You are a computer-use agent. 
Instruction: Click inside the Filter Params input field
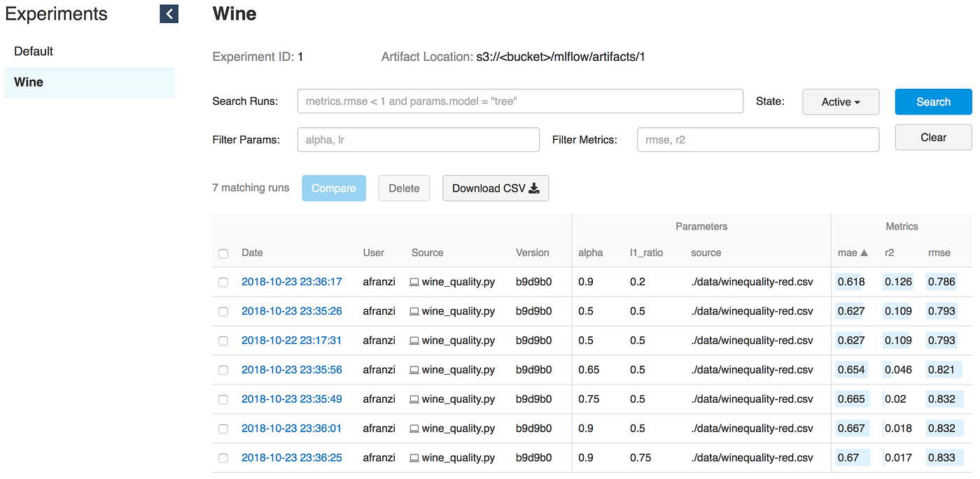[418, 139]
